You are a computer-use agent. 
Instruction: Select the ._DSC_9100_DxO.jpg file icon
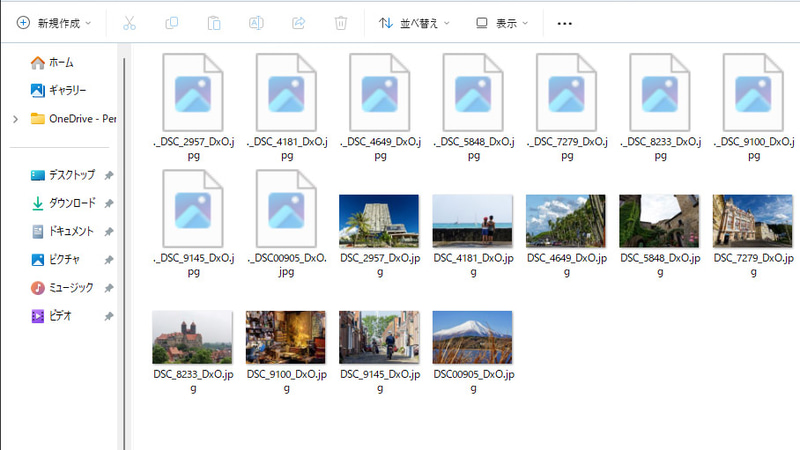[753, 92]
